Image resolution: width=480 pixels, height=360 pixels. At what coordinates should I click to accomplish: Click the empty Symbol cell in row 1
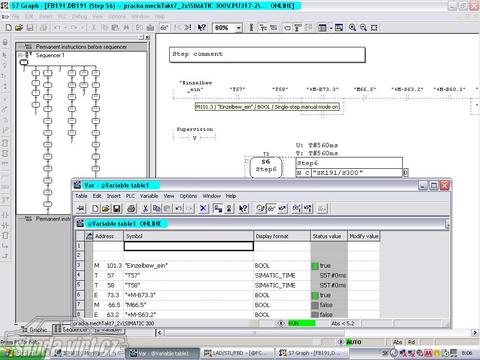click(x=189, y=246)
